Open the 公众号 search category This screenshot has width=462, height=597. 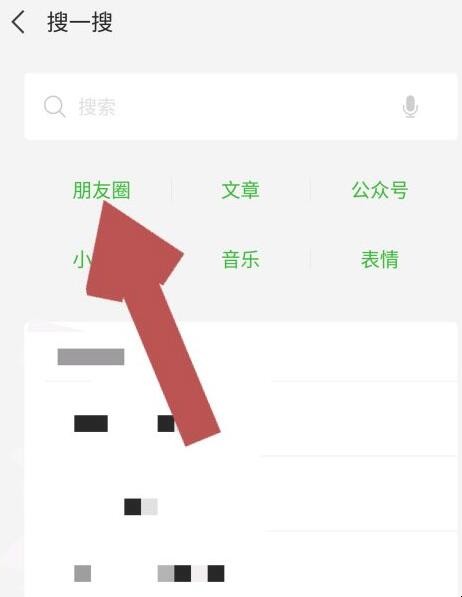pyautogui.click(x=380, y=190)
